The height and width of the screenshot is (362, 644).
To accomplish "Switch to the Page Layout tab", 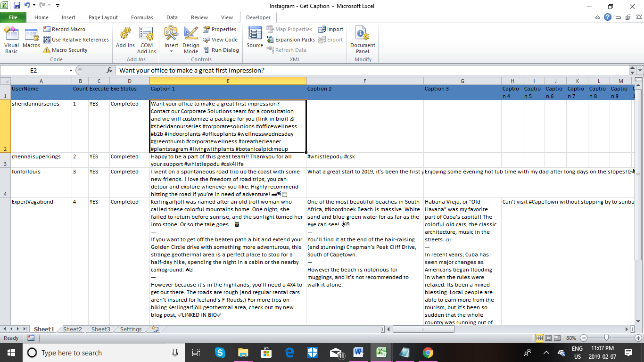I will (x=103, y=17).
